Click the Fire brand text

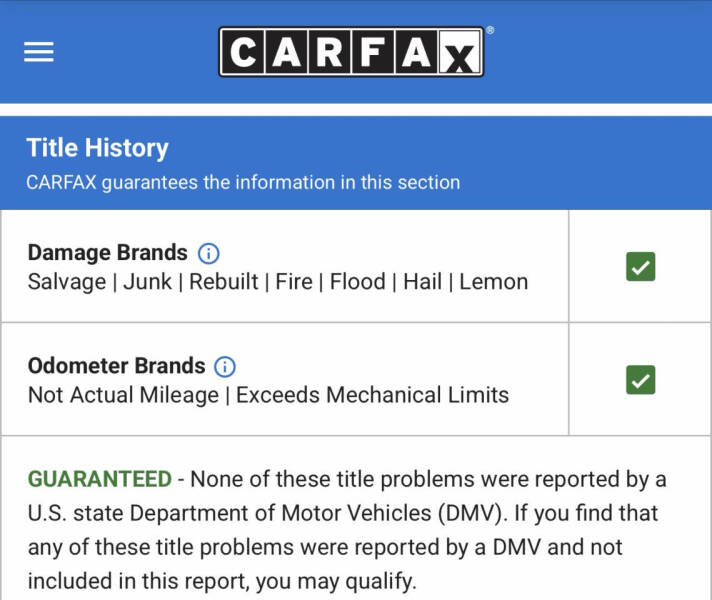click(294, 282)
